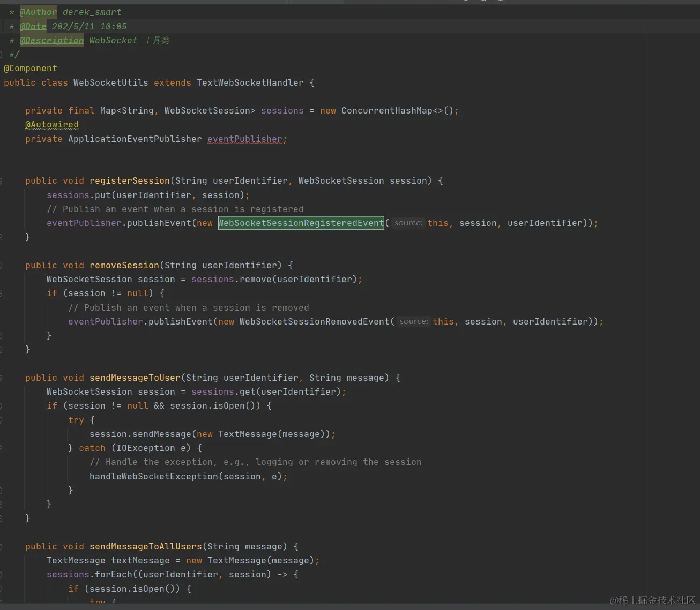
Task: Click the WebSocketUtils class name
Action: [x=111, y=82]
